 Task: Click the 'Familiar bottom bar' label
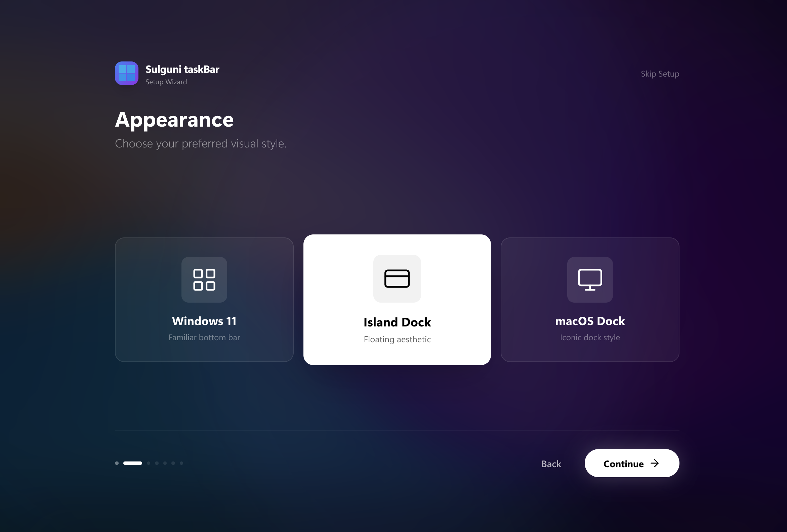click(x=204, y=337)
